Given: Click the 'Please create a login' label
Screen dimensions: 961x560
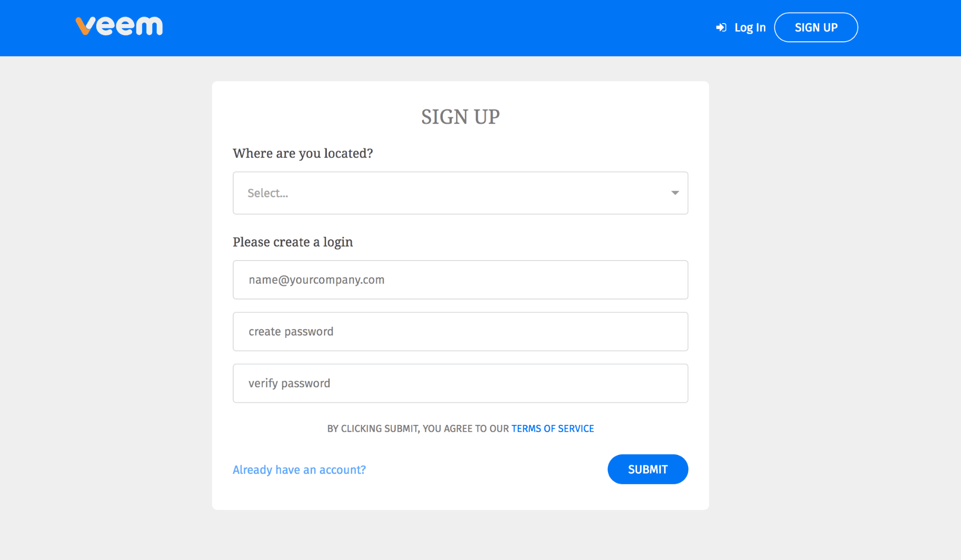Looking at the screenshot, I should [x=293, y=242].
